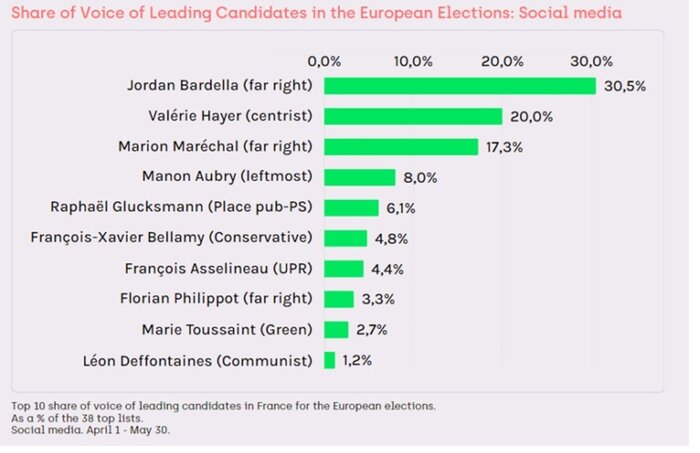Click the chart title text
Screen dimensions: 700x453
[x=315, y=13]
